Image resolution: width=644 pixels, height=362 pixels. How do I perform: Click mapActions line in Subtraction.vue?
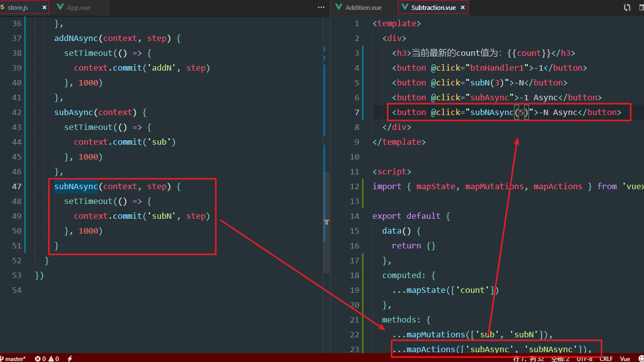click(x=494, y=349)
